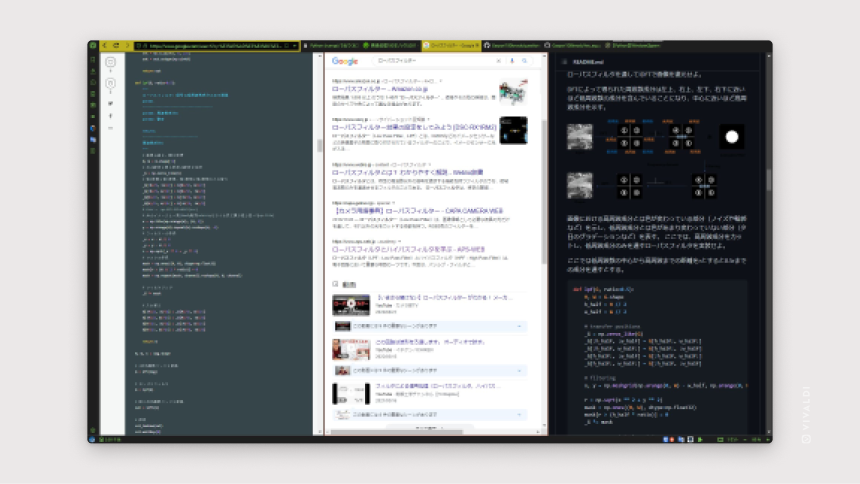The height and width of the screenshot is (484, 860).
Task: Focus the Vivaldi address bar URL field
Action: [x=215, y=46]
